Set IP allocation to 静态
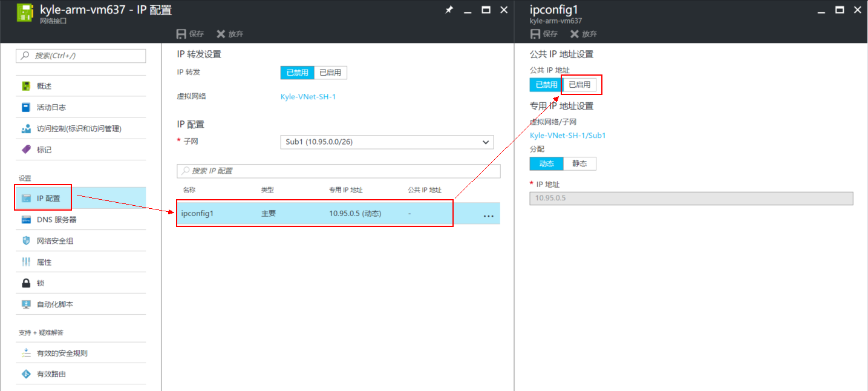This screenshot has height=391, width=868. 579,163
